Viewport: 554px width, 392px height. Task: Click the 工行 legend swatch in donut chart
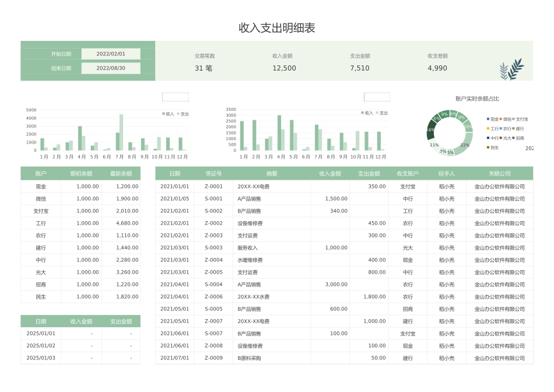tap(488, 129)
